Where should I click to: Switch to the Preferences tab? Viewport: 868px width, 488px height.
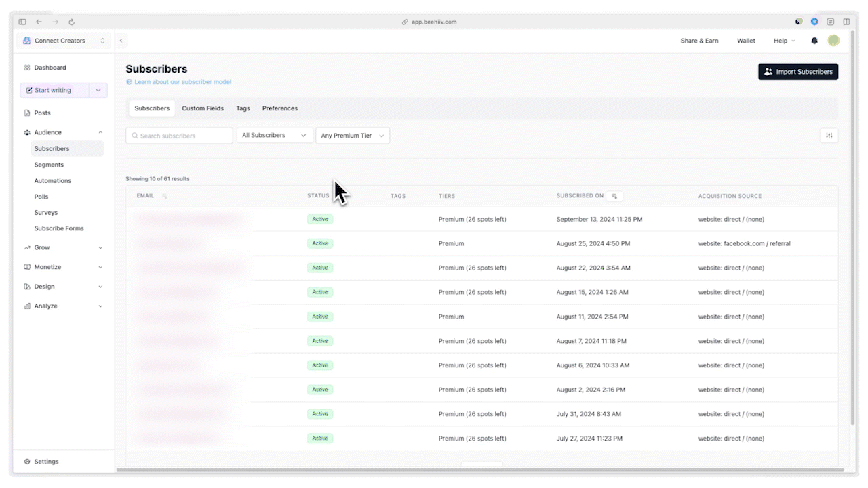click(280, 108)
